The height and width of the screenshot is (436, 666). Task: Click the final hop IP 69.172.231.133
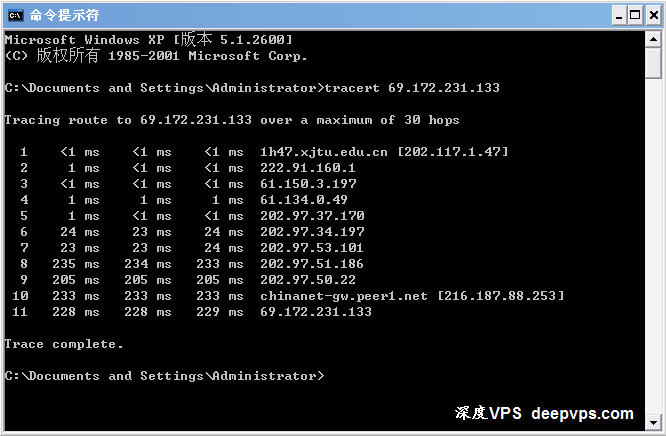click(316, 312)
